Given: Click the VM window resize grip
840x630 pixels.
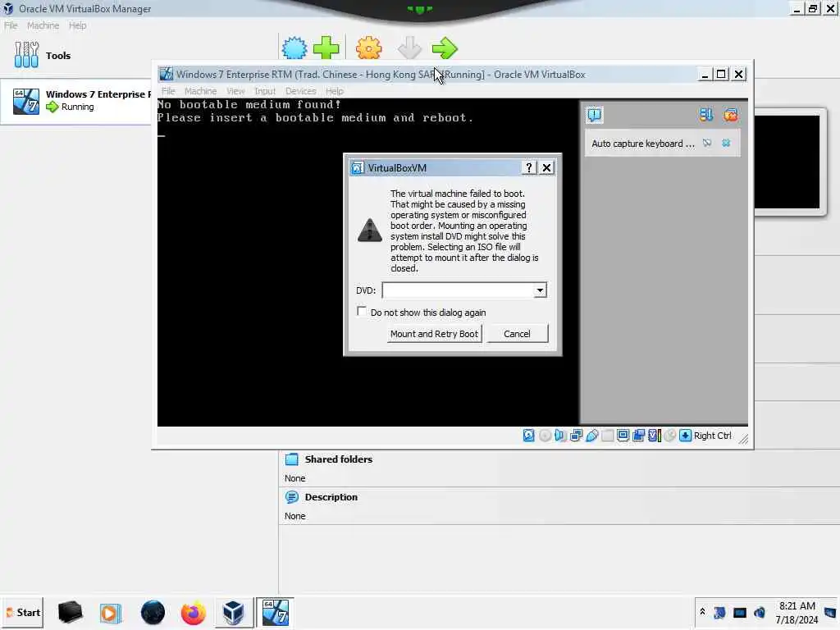Looking at the screenshot, I should click(x=743, y=440).
